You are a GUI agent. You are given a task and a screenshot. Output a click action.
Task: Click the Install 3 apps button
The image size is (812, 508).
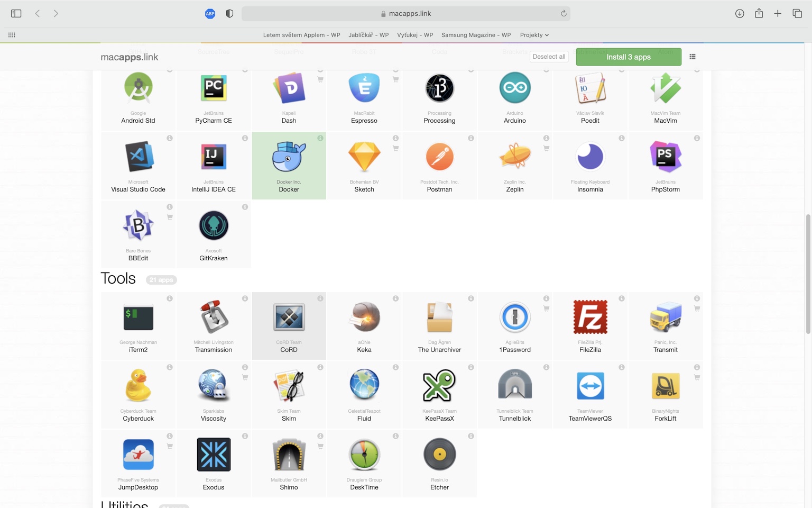point(629,57)
